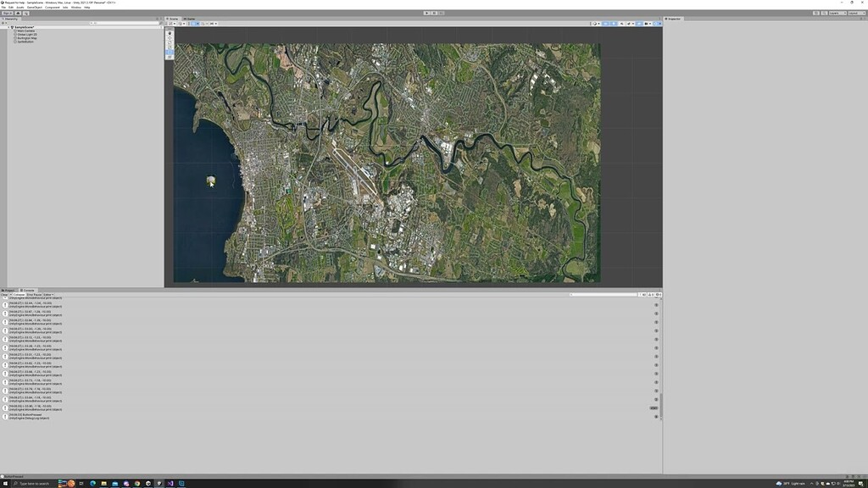The image size is (868, 488).
Task: Collapse SampleScene in the Hierarchy
Action: click(x=8, y=26)
